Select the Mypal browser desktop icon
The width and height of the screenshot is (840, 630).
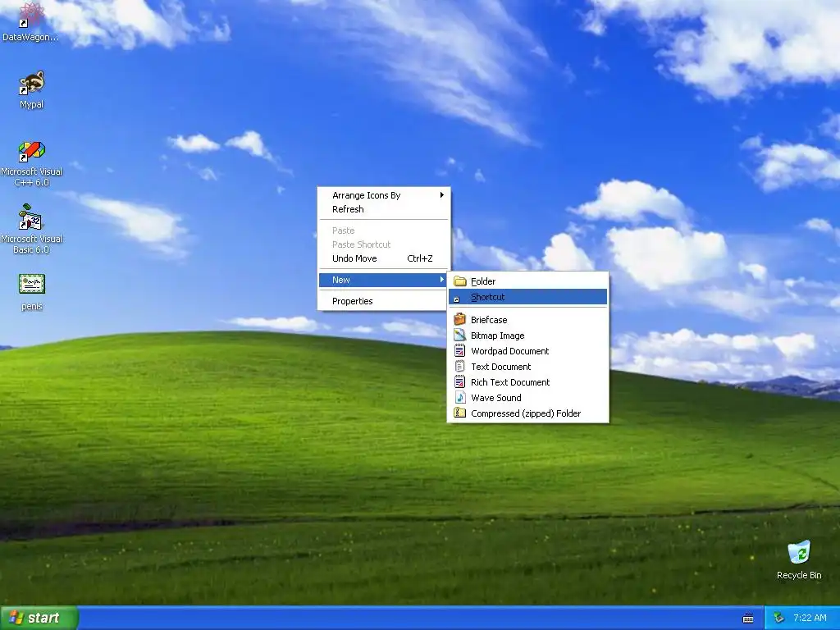pos(32,83)
